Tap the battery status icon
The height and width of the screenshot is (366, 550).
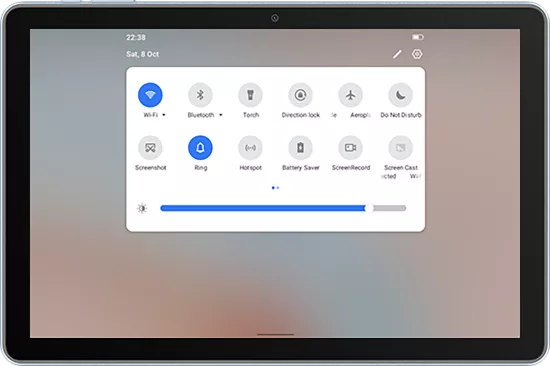[418, 37]
